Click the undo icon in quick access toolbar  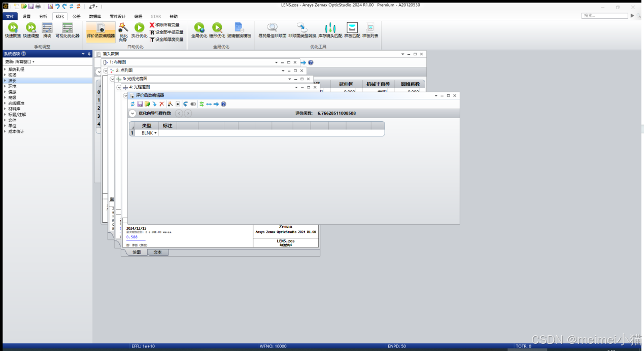(57, 7)
